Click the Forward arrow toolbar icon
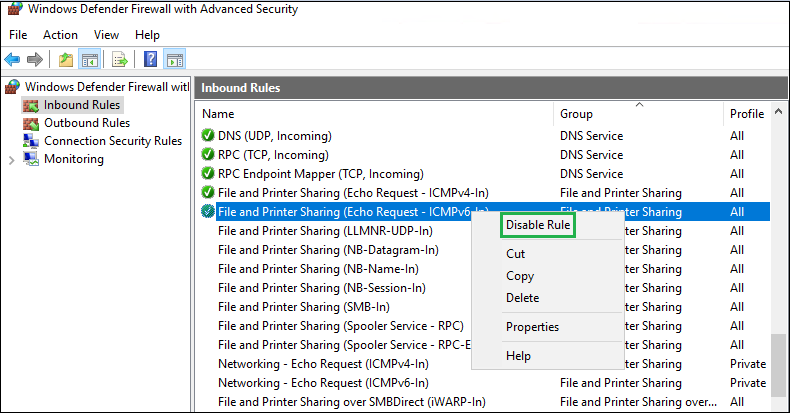 [35, 60]
